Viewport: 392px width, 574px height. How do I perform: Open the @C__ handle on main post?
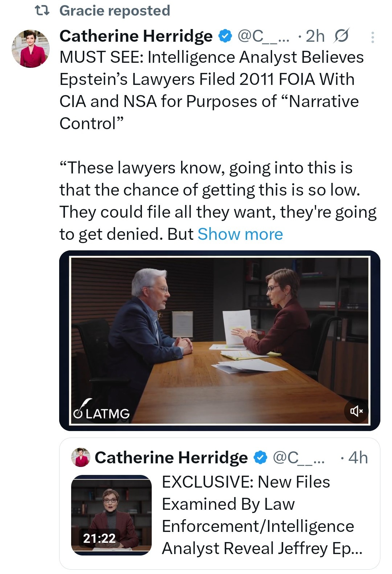click(263, 36)
